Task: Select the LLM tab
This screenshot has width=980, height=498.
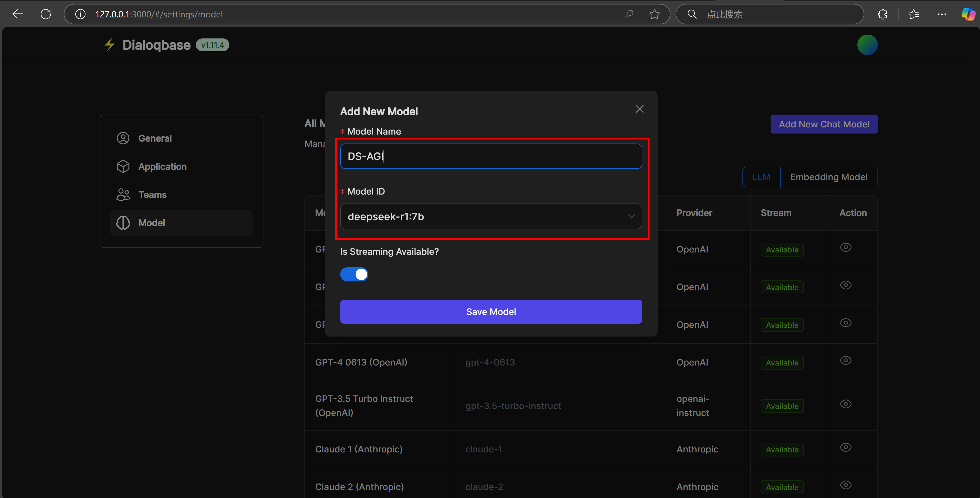Action: 761,177
